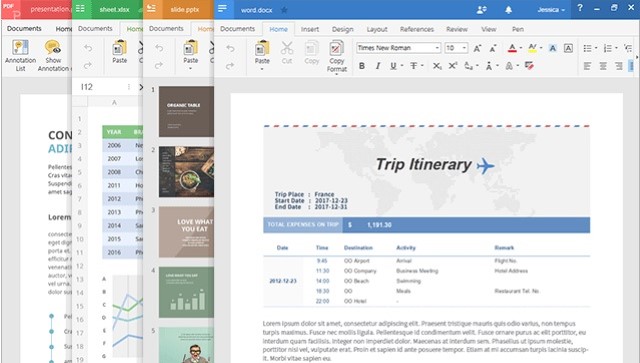
Task: Expand bullet list style dropdown arrow
Action: coord(596,48)
